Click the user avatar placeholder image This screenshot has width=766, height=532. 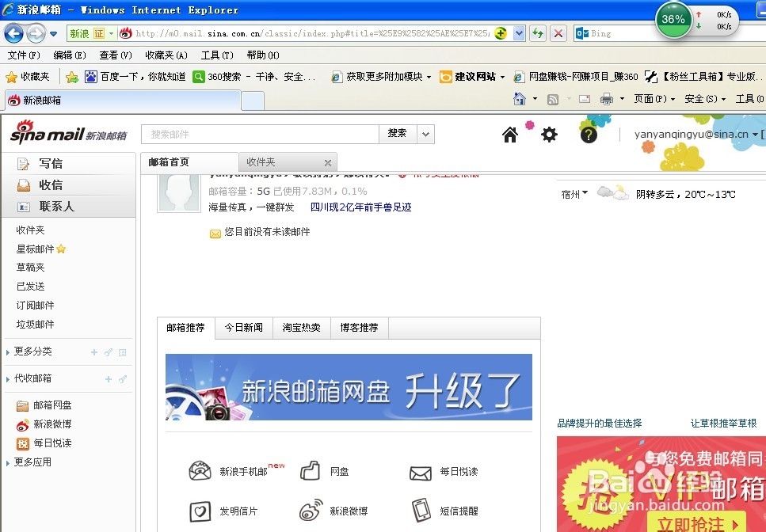(179, 193)
